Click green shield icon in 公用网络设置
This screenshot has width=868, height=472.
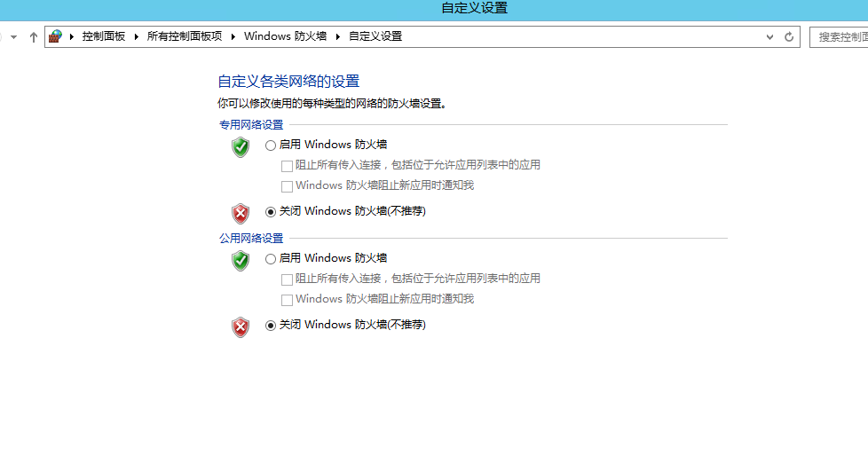point(241,261)
